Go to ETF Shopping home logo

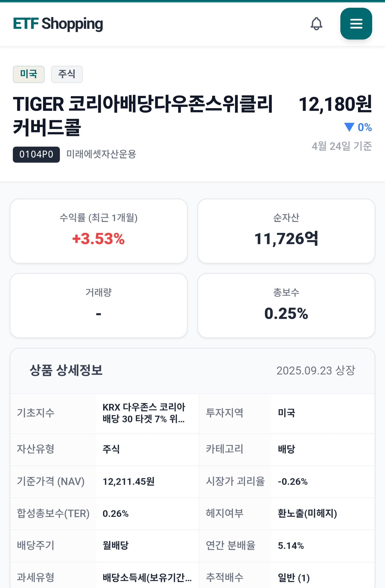tap(58, 24)
